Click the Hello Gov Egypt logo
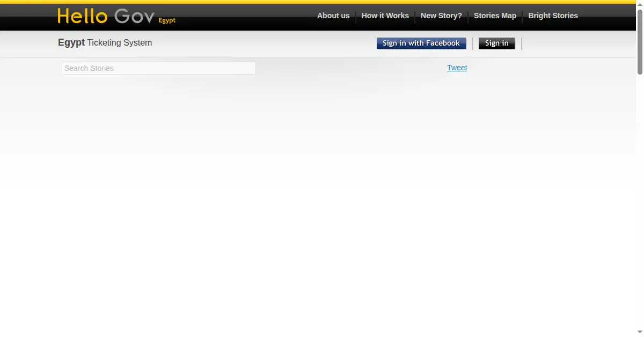 click(x=116, y=16)
